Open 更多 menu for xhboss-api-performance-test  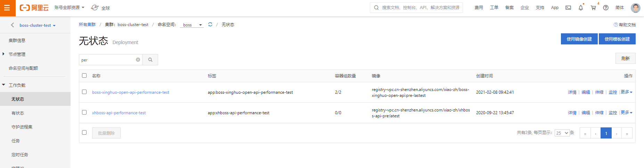coord(626,112)
